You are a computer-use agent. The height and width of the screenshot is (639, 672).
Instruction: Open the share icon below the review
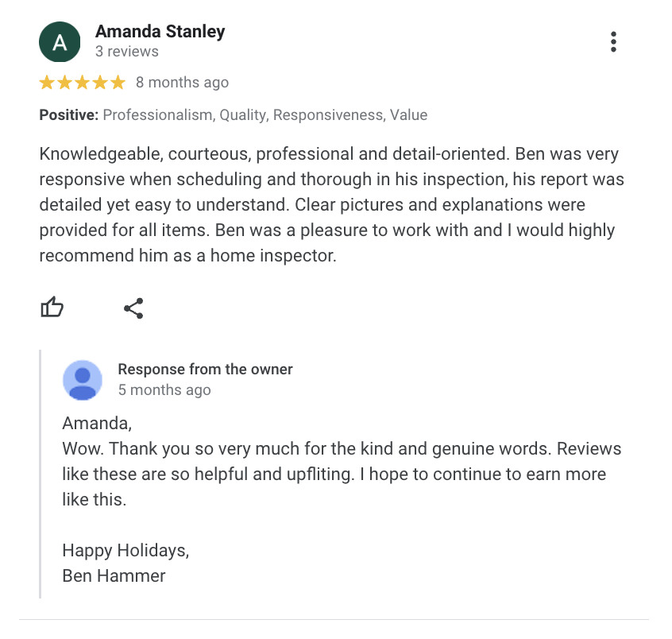point(133,308)
